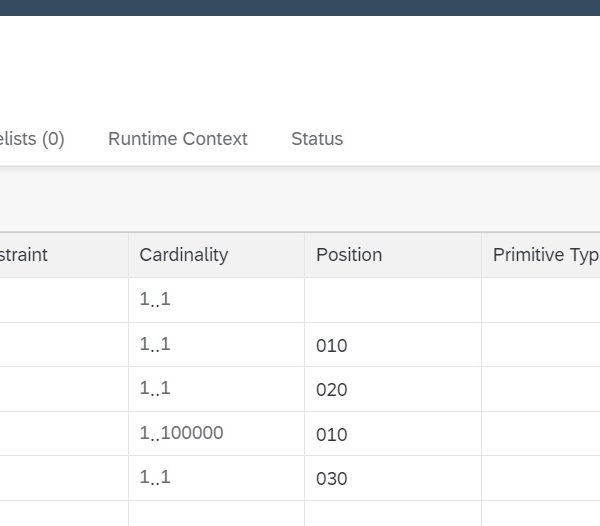Image resolution: width=600 pixels, height=526 pixels.
Task: Click the Constraint cell in the 1..100000 row
Action: click(x=64, y=433)
